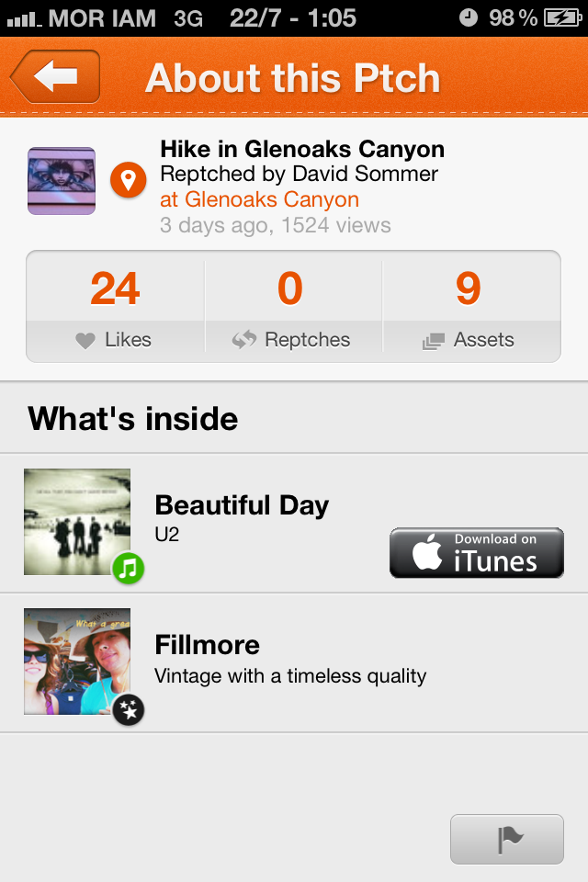Tap the battery indicator in status bar
Image resolution: width=588 pixels, height=882 pixels.
[x=560, y=17]
